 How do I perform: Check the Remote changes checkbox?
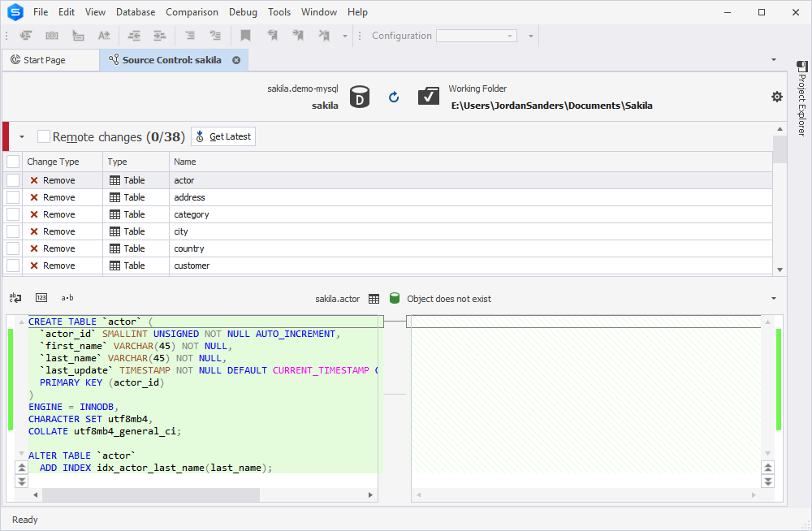point(44,136)
